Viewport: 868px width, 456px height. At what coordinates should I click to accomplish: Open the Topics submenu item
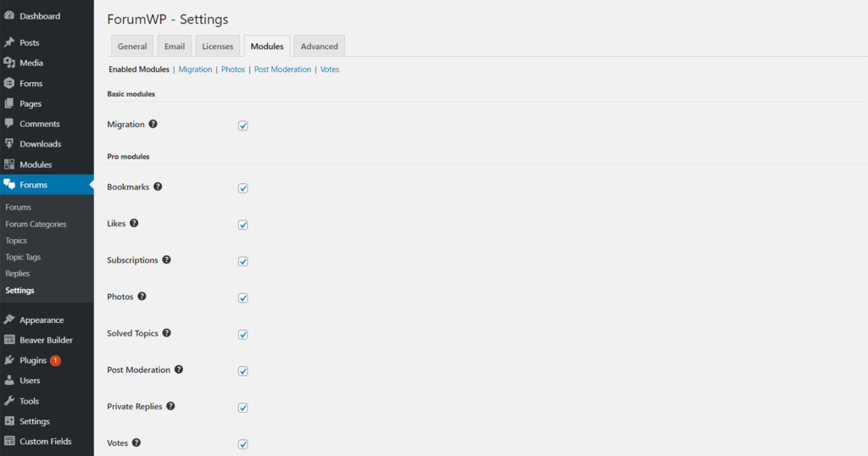coord(16,241)
